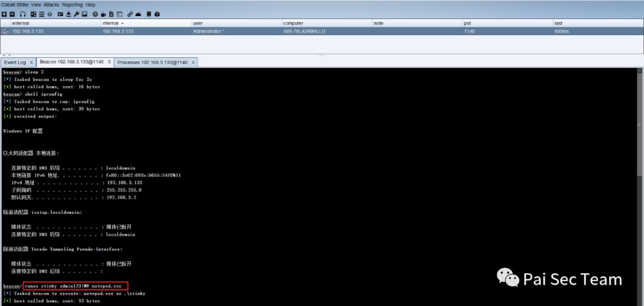Screen dimensions: 644x306
Task: Open Java Signed Applet coffee cup icon
Action: pyautogui.click(x=104, y=14)
